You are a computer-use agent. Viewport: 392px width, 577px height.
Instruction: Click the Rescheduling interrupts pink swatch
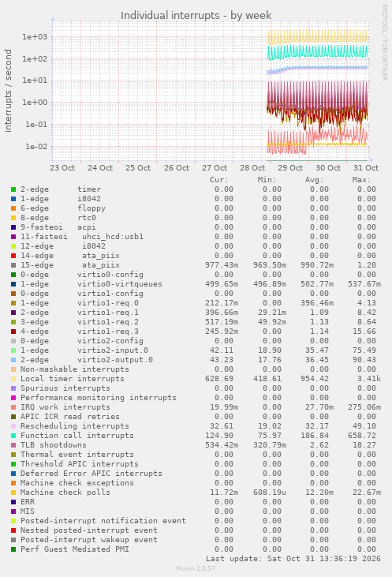(x=13, y=426)
